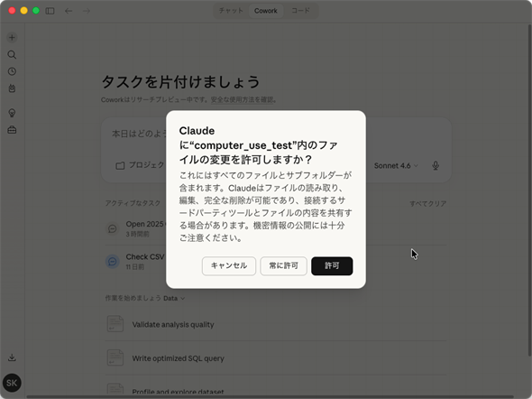Open search from the sidebar magnifier
Viewport: 532px width, 399px height.
tap(12, 55)
